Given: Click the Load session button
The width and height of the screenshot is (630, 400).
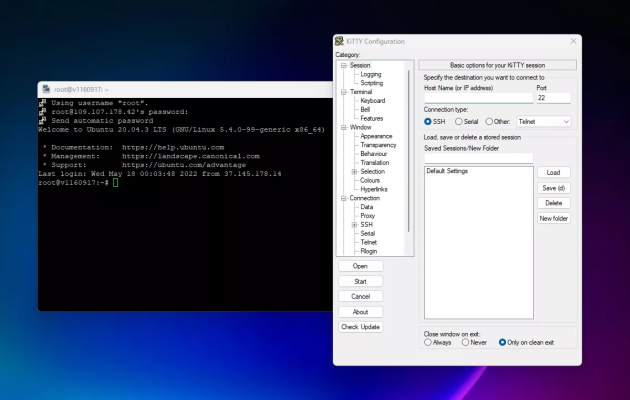Looking at the screenshot, I should pos(553,173).
